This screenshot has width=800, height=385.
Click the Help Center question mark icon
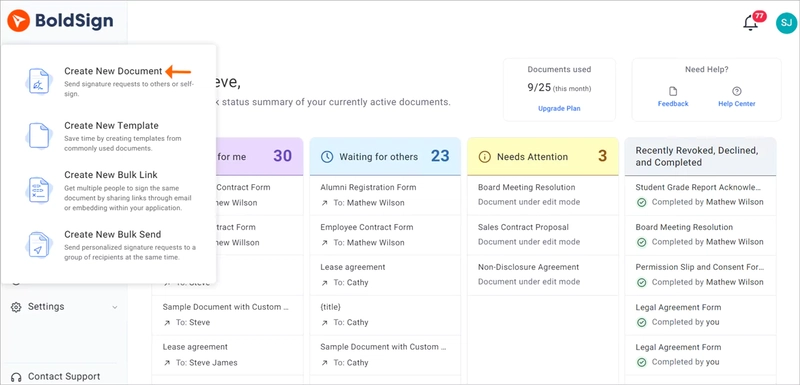(737, 91)
